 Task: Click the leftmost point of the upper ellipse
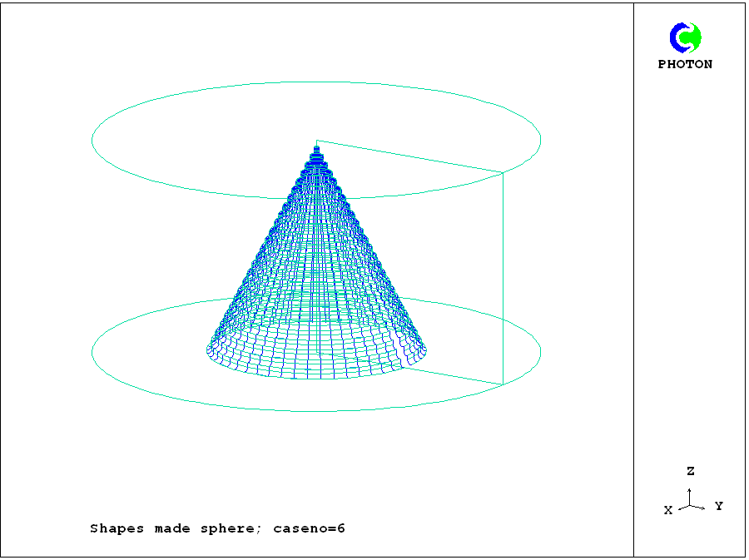[92, 140]
